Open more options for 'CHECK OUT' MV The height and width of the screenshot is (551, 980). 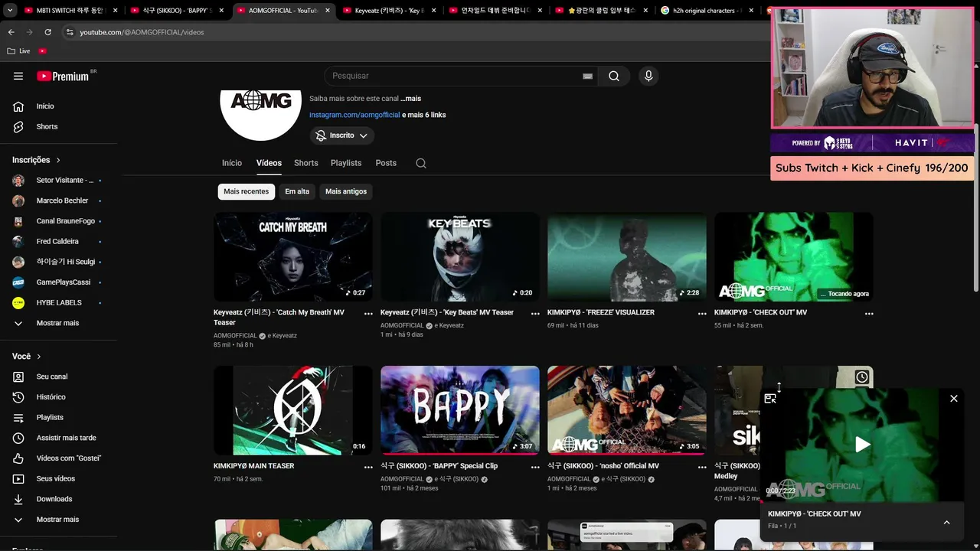(869, 313)
